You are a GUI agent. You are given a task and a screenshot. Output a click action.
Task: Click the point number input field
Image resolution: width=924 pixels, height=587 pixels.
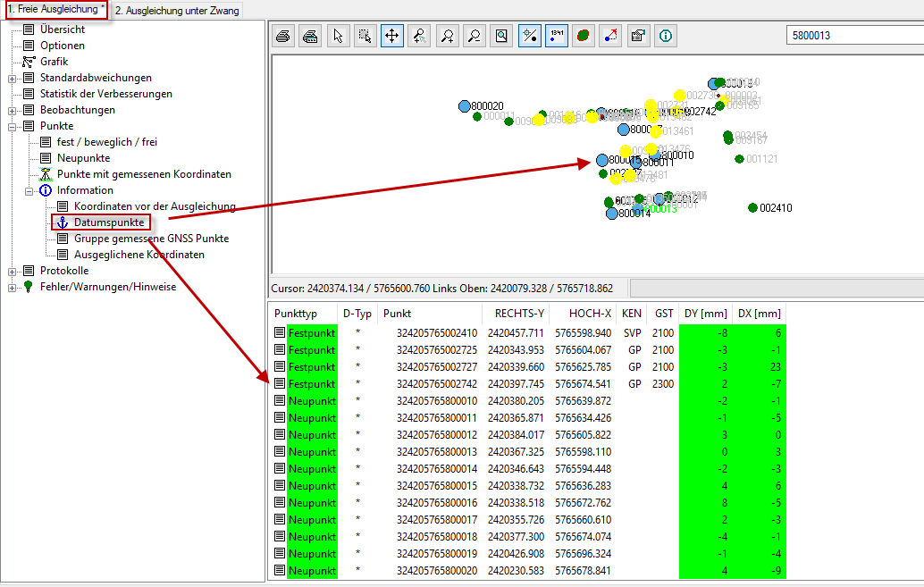coord(853,36)
